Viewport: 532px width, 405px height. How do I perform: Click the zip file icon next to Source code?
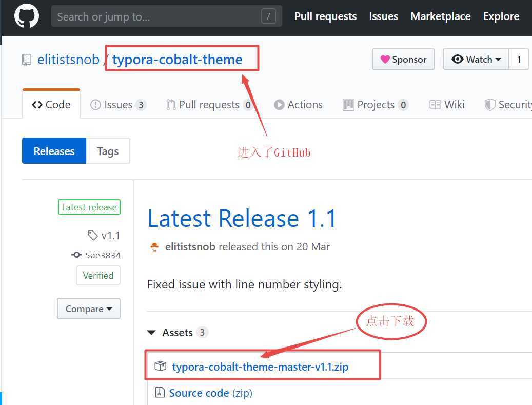(160, 392)
